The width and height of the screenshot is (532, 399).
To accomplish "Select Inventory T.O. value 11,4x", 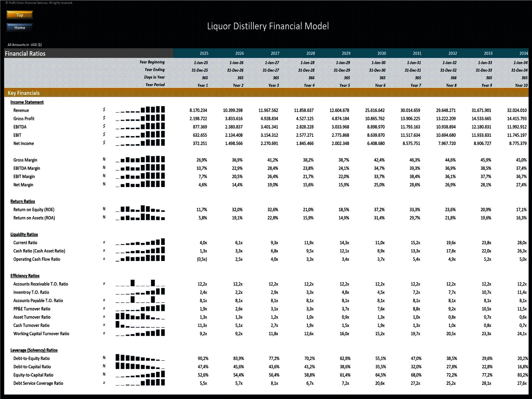I will (522, 292).
